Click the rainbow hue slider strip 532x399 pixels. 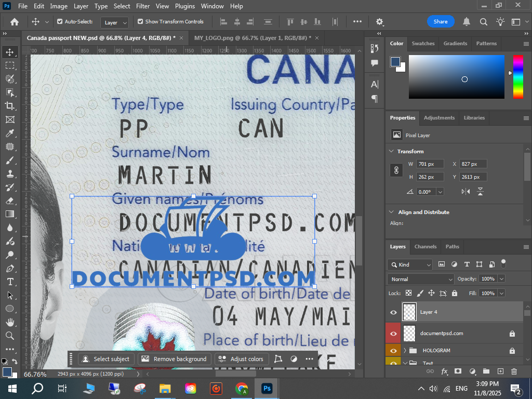pos(518,77)
